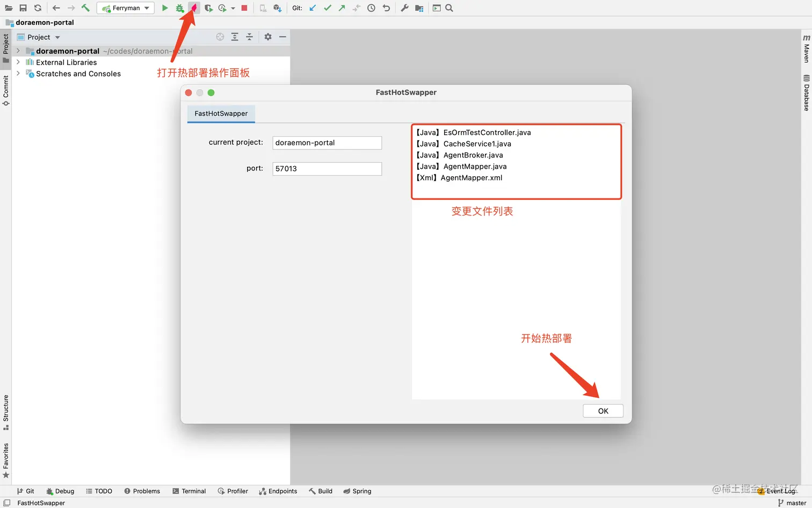
Task: Open the Debug bottom tool window
Action: click(60, 491)
